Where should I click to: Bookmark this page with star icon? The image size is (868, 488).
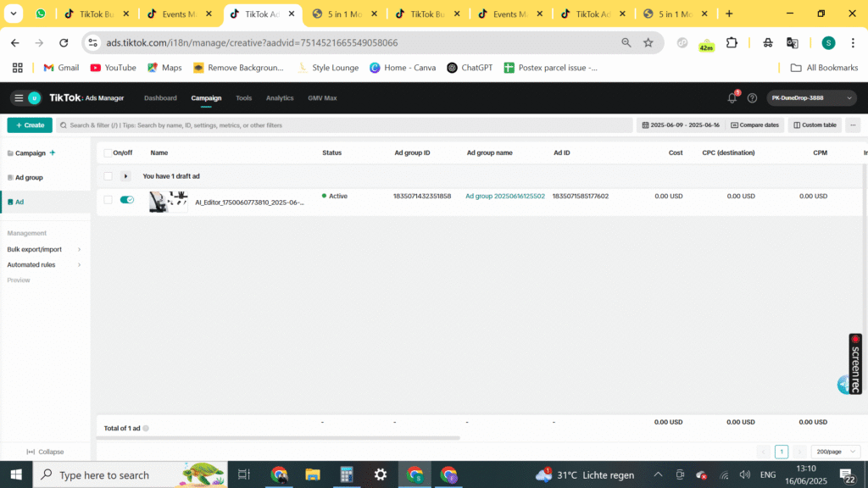(x=648, y=42)
